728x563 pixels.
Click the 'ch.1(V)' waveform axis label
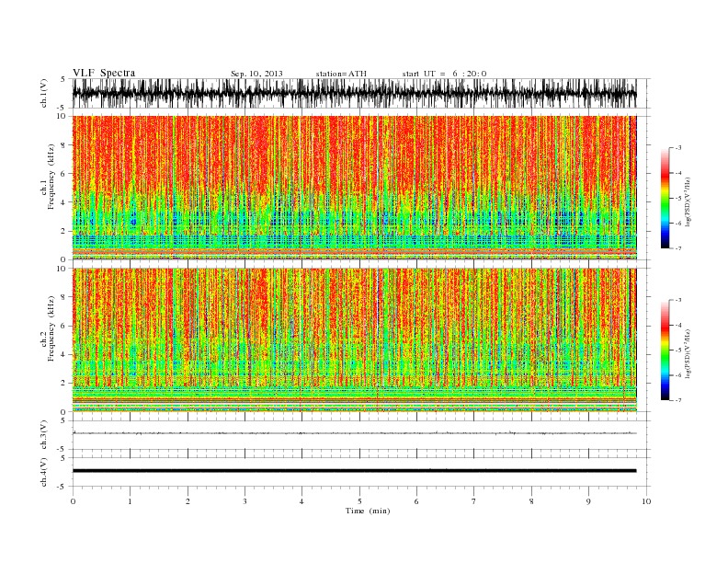point(44,93)
